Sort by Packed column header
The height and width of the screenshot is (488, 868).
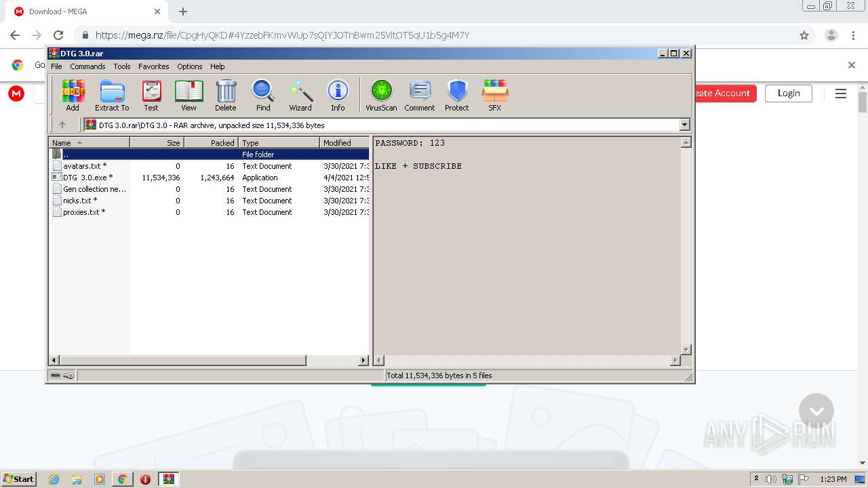point(211,143)
